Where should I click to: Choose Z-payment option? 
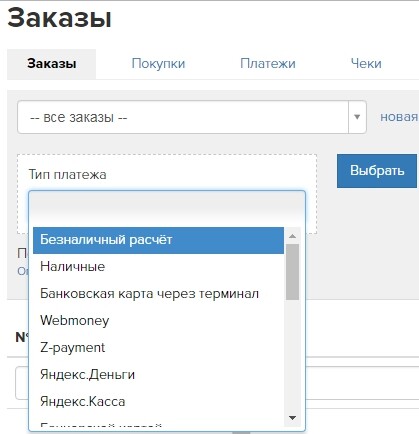click(x=158, y=348)
